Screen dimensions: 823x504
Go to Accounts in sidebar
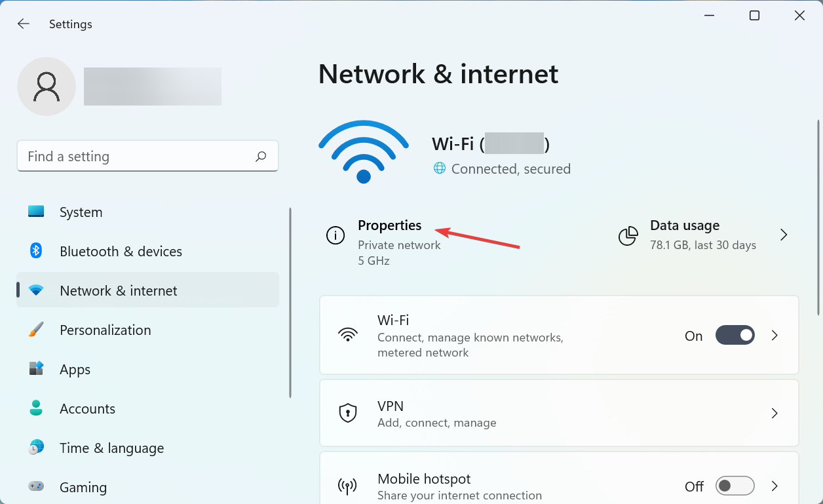click(87, 409)
